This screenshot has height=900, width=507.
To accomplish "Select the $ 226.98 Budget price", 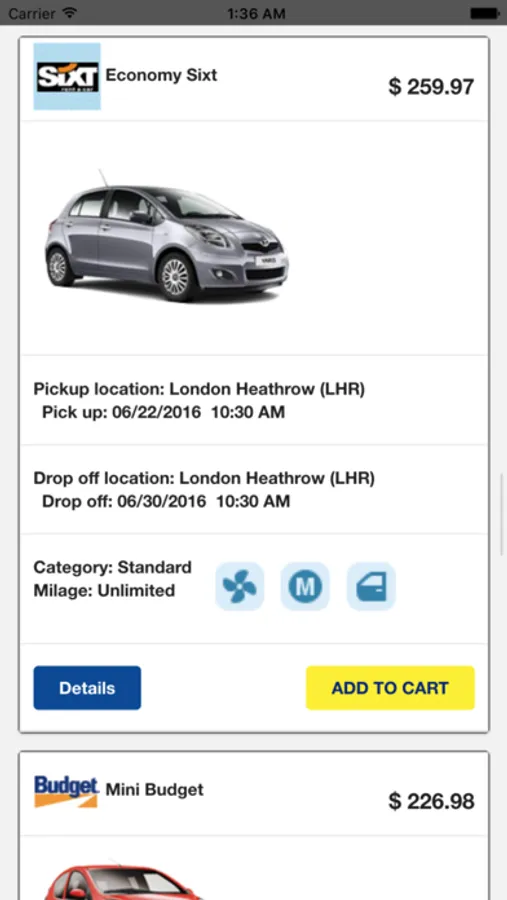I will click(431, 801).
